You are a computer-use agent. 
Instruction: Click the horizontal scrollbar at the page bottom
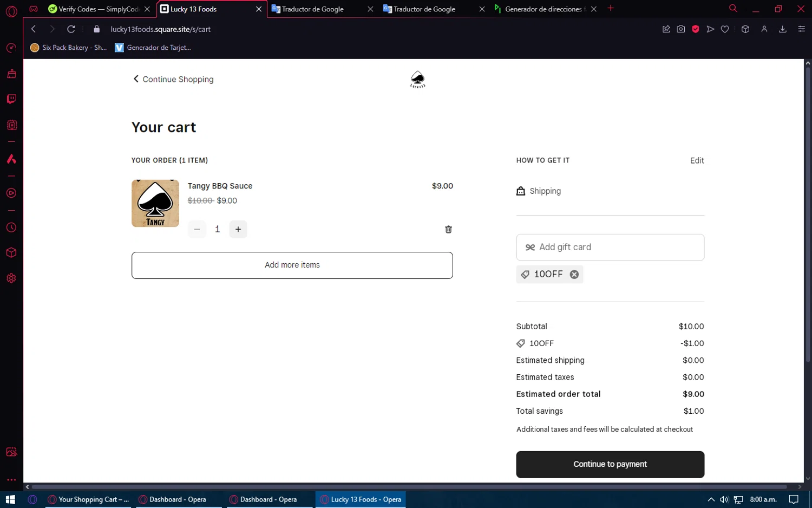[409, 487]
